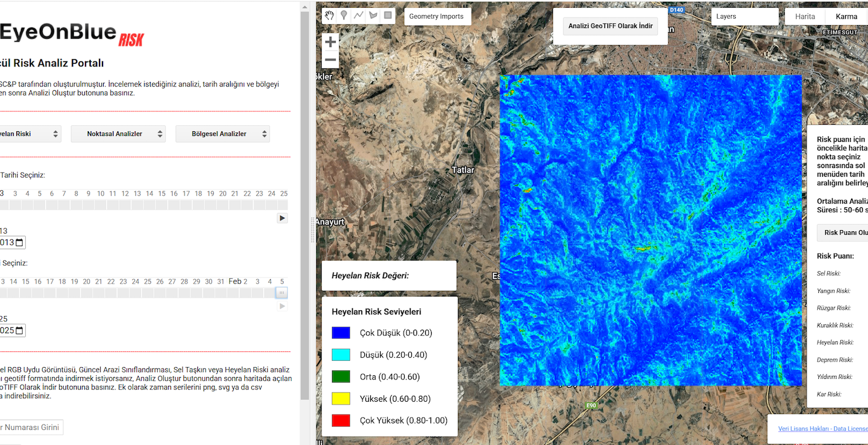The height and width of the screenshot is (445, 868).
Task: Click the D140 road marker on map
Action: coord(676,10)
